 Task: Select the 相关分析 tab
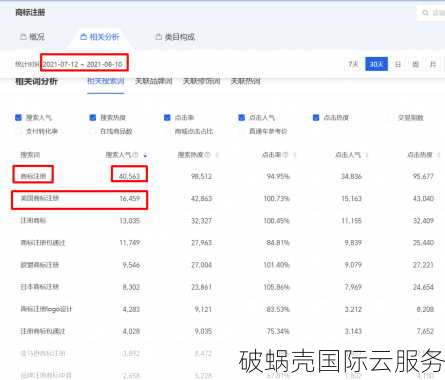tap(100, 37)
